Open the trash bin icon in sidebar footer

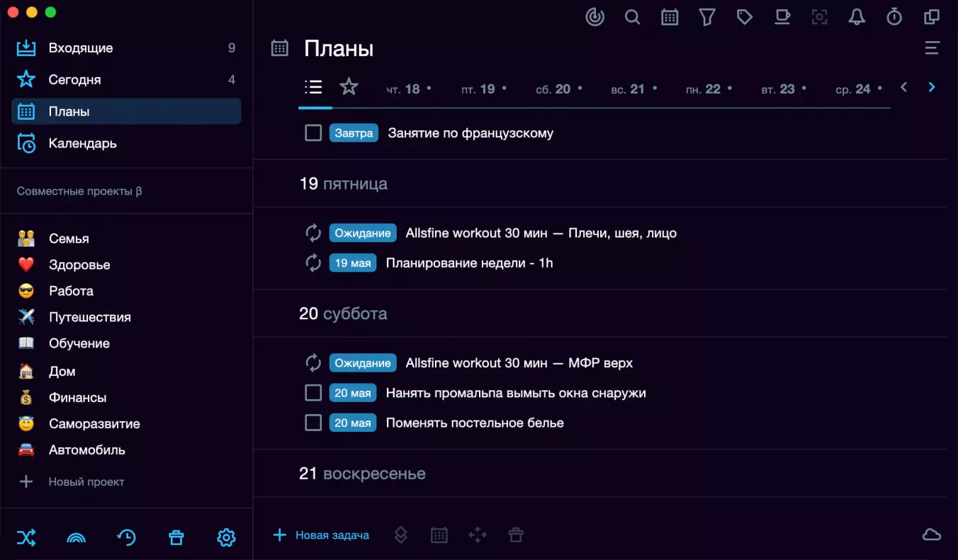176,538
